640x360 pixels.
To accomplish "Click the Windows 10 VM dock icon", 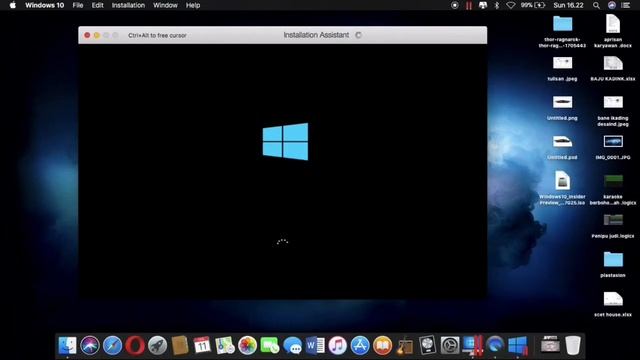I will tap(518, 345).
